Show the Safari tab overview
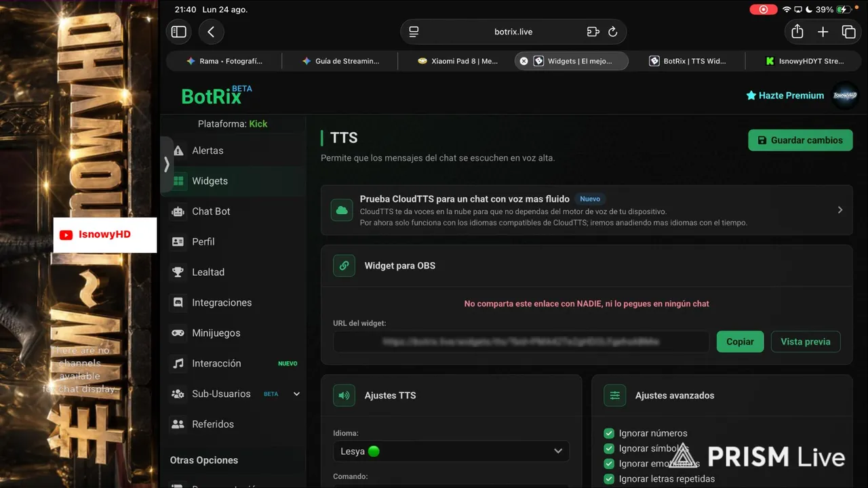868x488 pixels. tap(848, 32)
